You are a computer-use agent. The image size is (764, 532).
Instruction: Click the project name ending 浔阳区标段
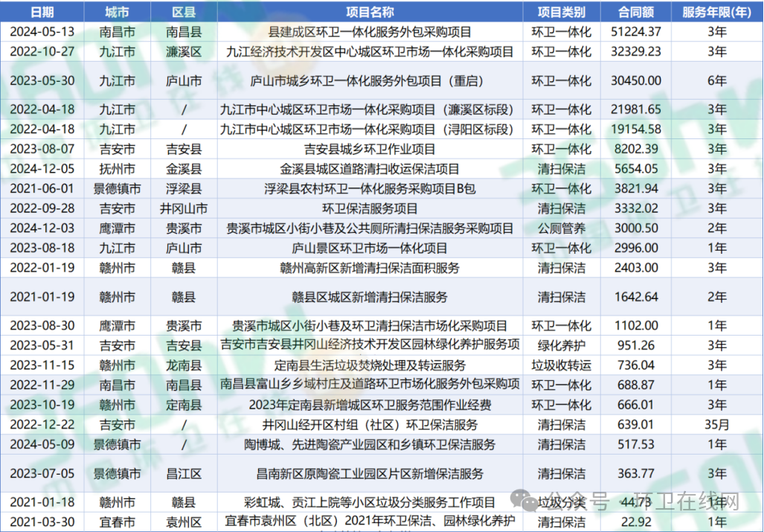click(370, 129)
